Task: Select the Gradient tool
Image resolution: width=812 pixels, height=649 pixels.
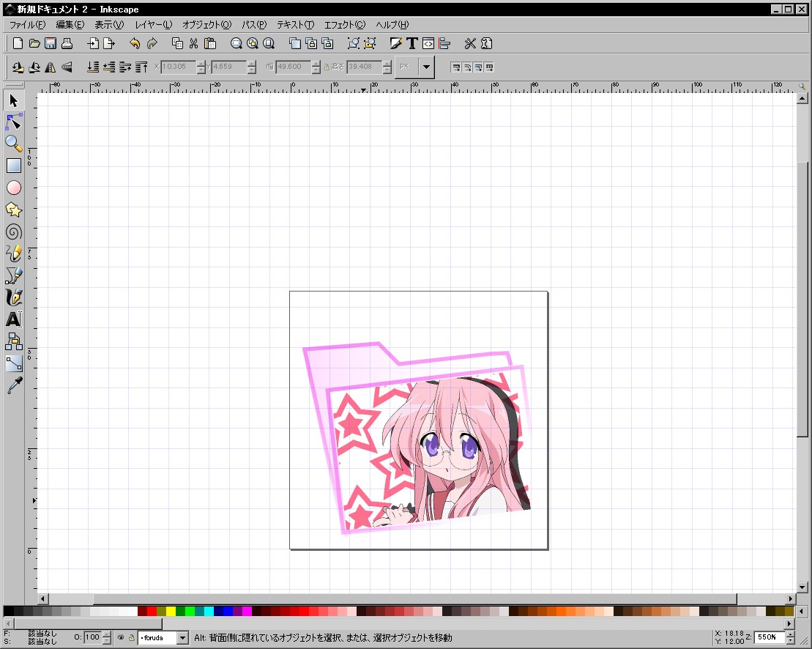Action: click(x=13, y=363)
